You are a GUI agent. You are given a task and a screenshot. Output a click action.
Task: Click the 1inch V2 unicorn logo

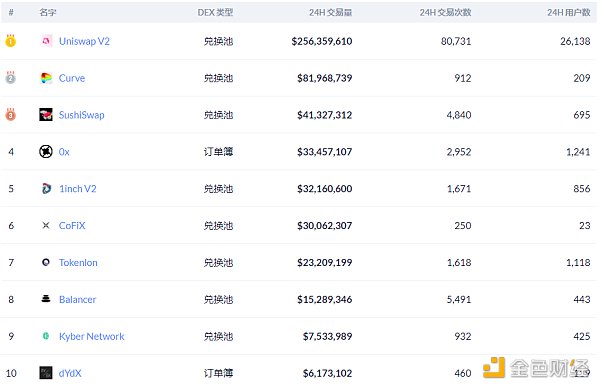point(46,188)
